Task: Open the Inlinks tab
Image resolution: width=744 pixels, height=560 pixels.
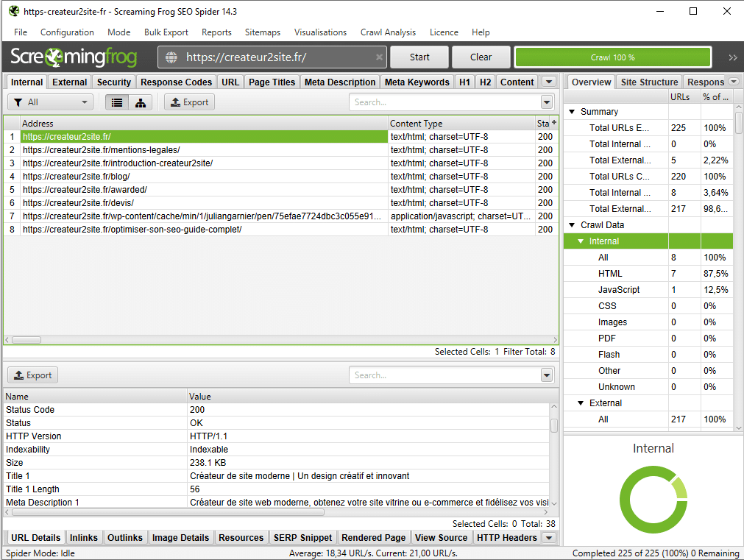Action: pos(83,538)
